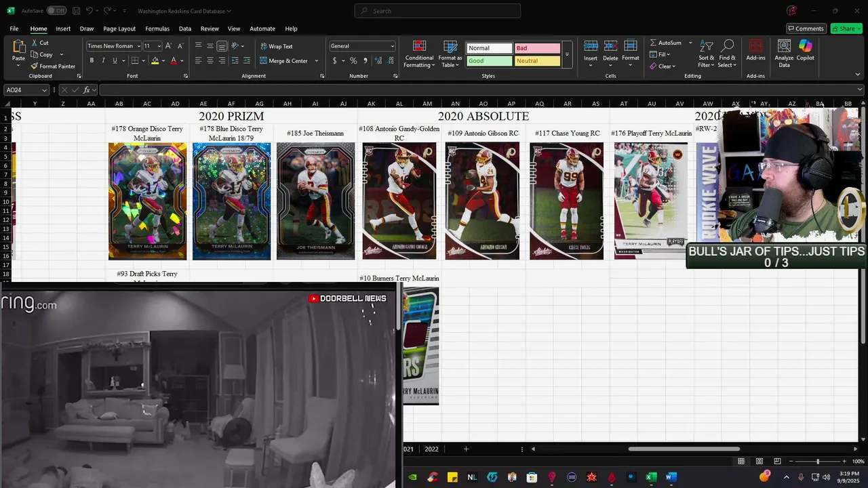Open the Find & Select button
The image size is (868, 488).
pyautogui.click(x=727, y=54)
